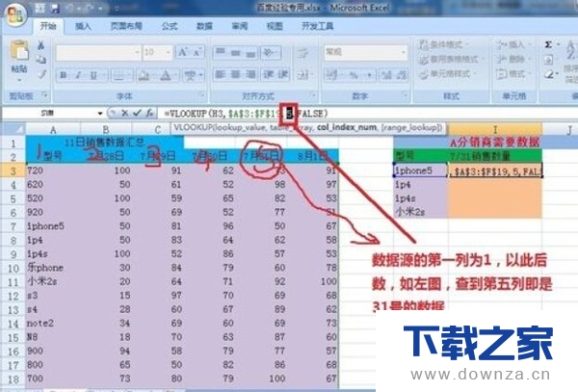Image resolution: width=578 pixels, height=392 pixels.
Task: Decrease font size with smaller A
Action: [x=197, y=52]
